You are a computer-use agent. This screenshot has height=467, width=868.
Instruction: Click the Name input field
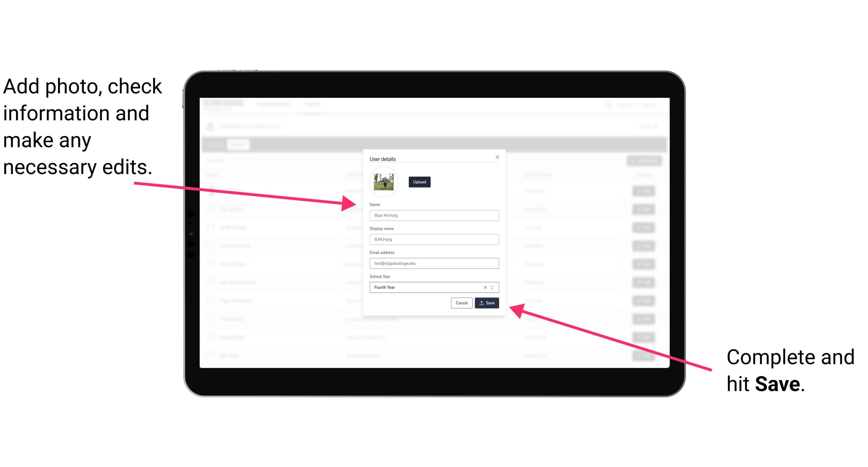[434, 215]
